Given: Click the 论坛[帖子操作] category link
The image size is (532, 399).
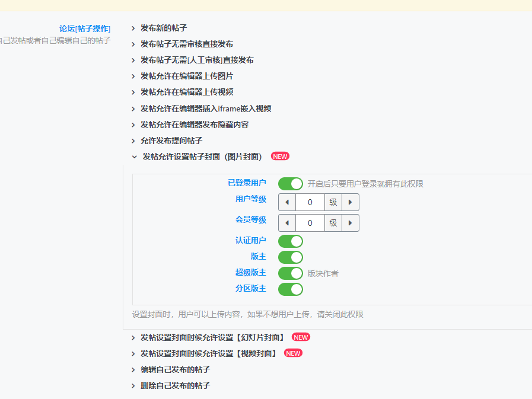Looking at the screenshot, I should pos(84,28).
